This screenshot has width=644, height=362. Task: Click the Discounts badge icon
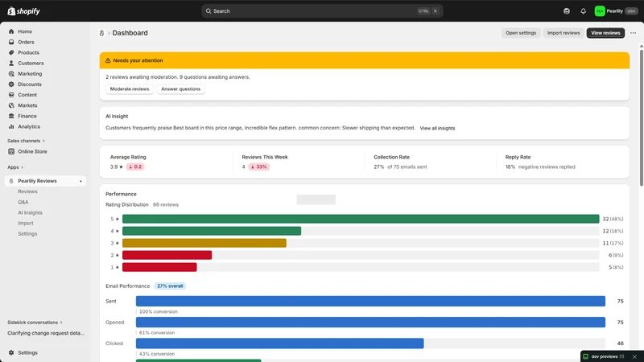coord(11,84)
